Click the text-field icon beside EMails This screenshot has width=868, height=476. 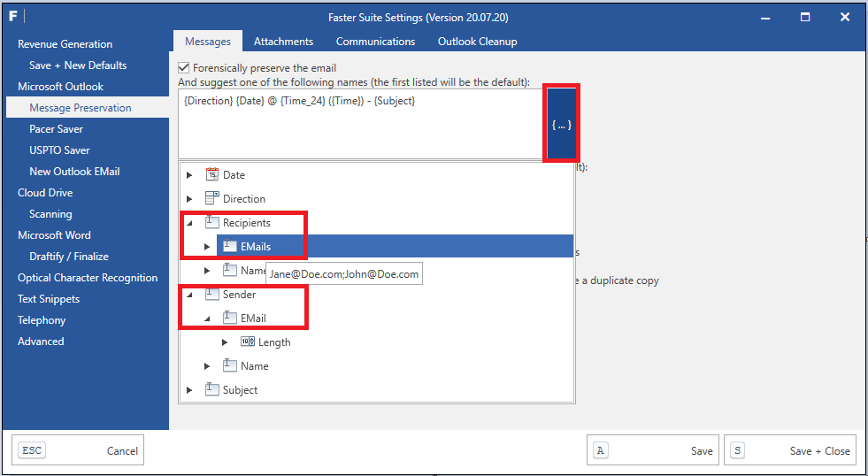point(230,246)
